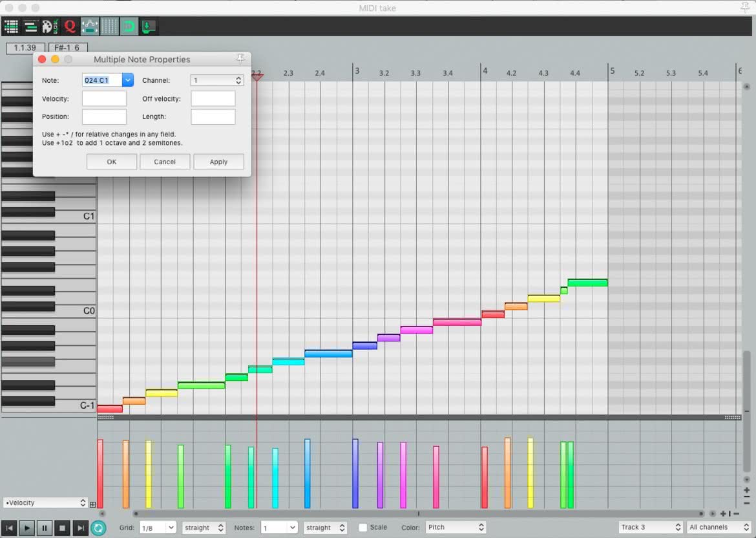Open the Velocity CC lane dropdown
The width and height of the screenshot is (756, 538).
click(45, 503)
